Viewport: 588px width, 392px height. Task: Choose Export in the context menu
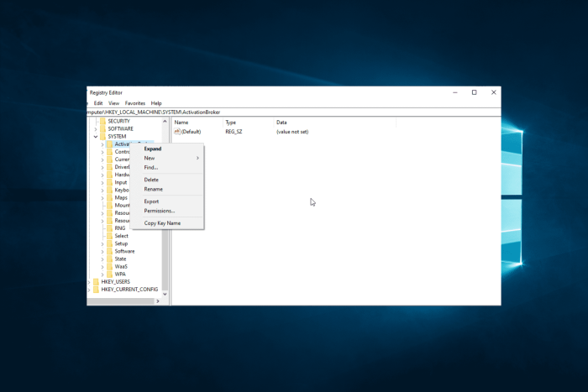point(167,201)
